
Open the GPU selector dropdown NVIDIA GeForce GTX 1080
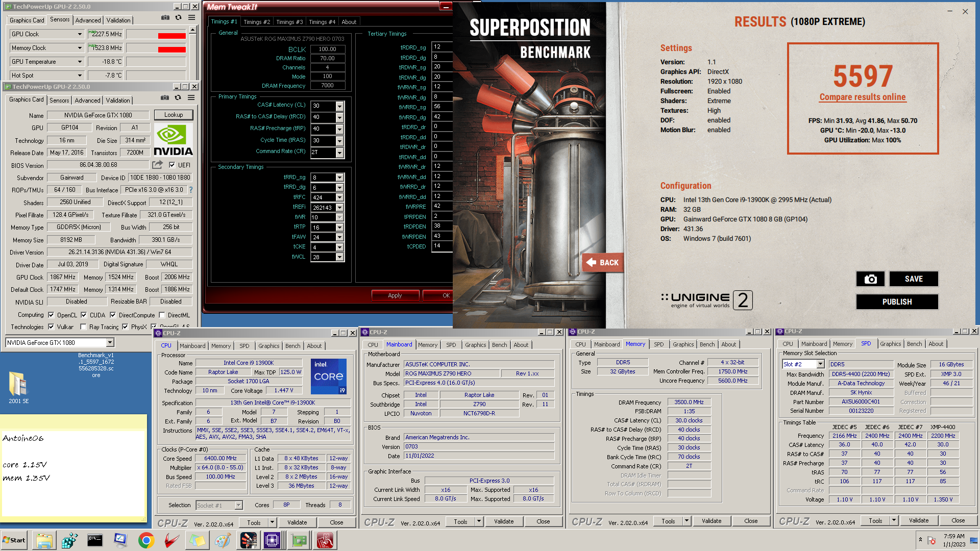[110, 343]
